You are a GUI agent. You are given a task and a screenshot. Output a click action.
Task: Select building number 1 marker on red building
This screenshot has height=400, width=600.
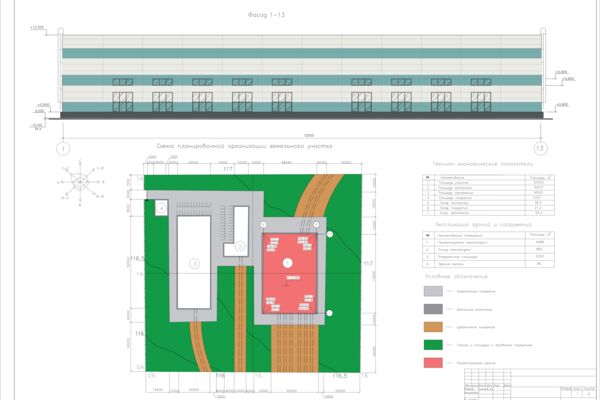[x=287, y=263]
